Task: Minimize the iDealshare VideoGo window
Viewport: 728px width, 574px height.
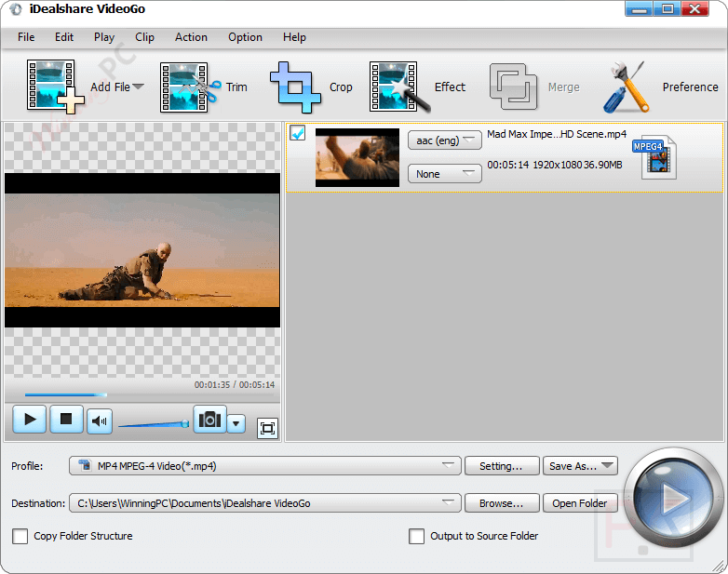Action: pos(639,8)
